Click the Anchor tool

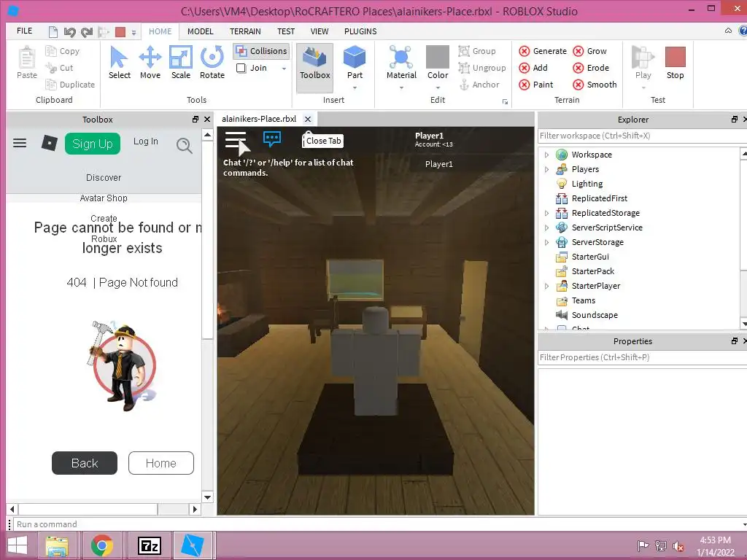479,85
